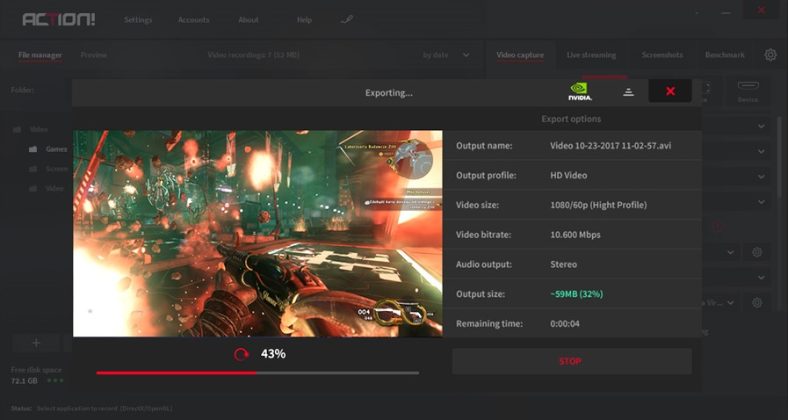
Task: Open the 'by date' sorting dropdown
Action: click(446, 55)
